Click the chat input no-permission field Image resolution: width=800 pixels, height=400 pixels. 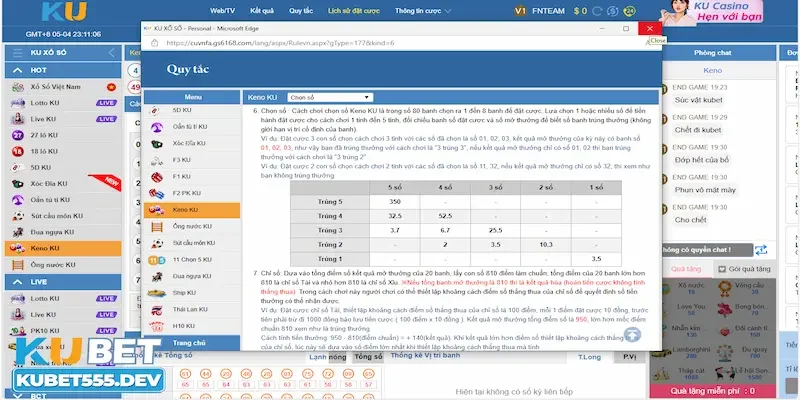click(707, 250)
